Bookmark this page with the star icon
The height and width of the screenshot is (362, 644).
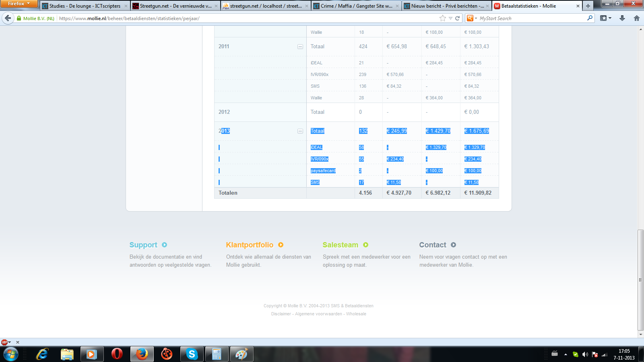[x=443, y=18]
